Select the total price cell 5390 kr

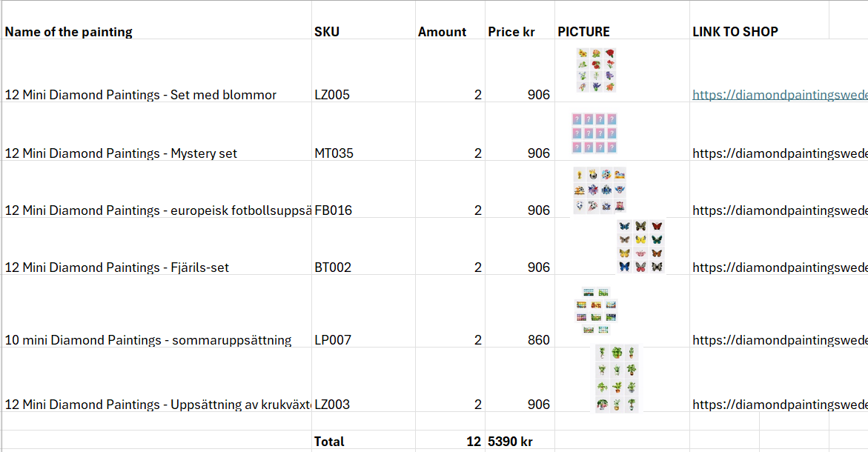(x=511, y=442)
